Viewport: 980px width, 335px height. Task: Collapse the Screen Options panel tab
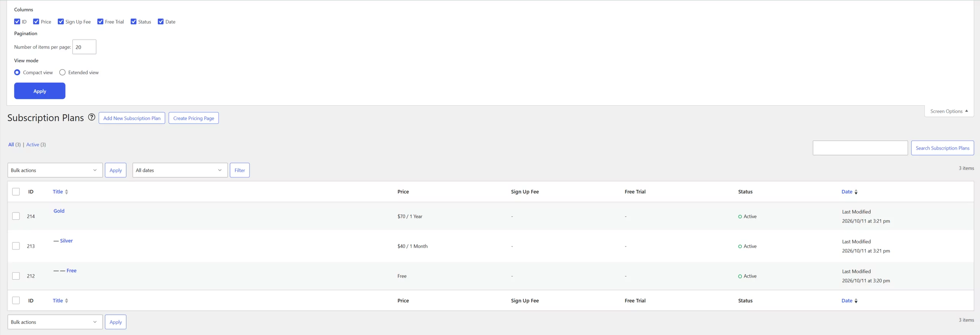pos(949,111)
